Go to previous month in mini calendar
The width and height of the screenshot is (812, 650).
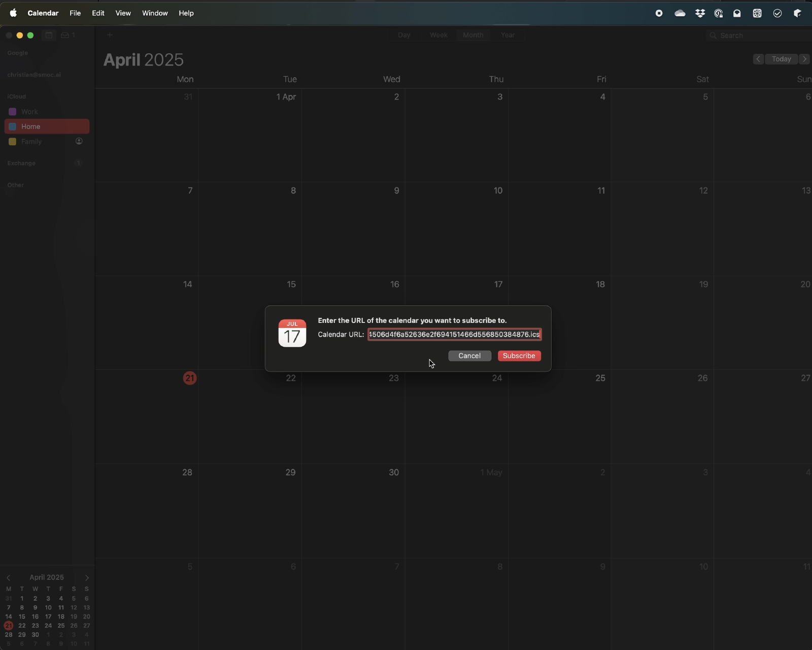click(9, 578)
